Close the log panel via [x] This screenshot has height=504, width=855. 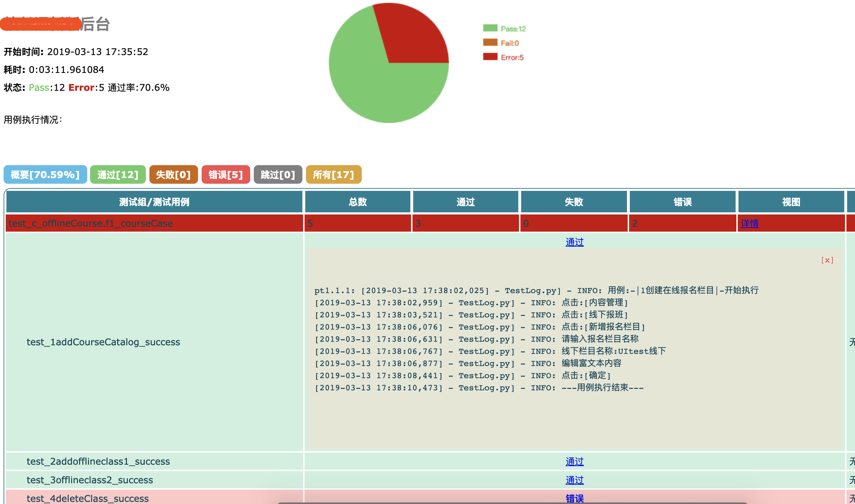[x=827, y=260]
